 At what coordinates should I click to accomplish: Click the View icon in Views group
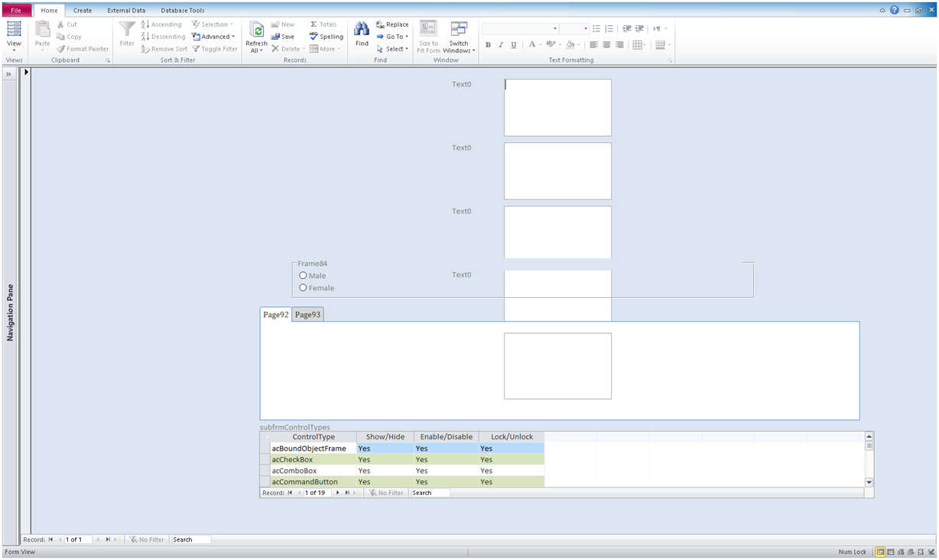[x=14, y=29]
